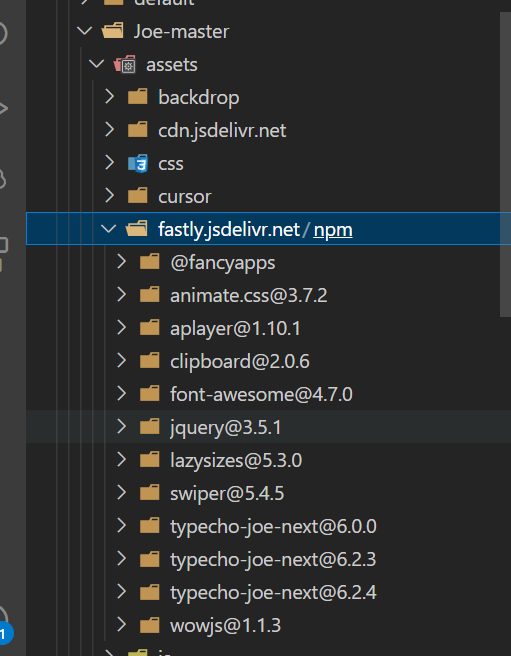Click the Joe-master open folder icon
Viewport: 511px width, 656px height.
click(113, 31)
